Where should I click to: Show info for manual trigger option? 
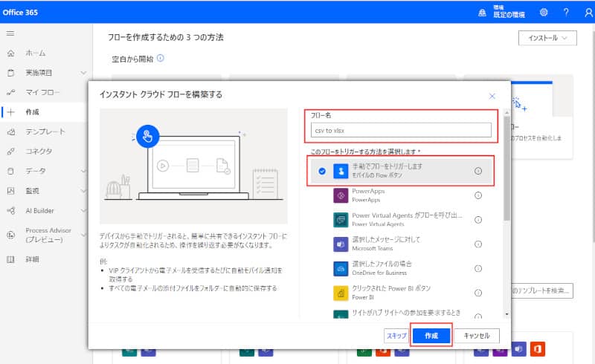pos(478,171)
